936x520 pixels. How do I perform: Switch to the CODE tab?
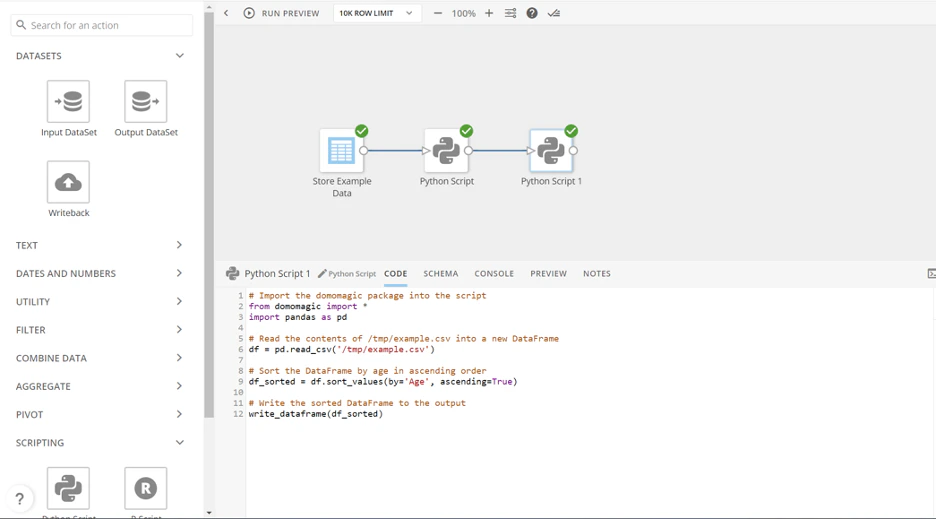click(395, 273)
